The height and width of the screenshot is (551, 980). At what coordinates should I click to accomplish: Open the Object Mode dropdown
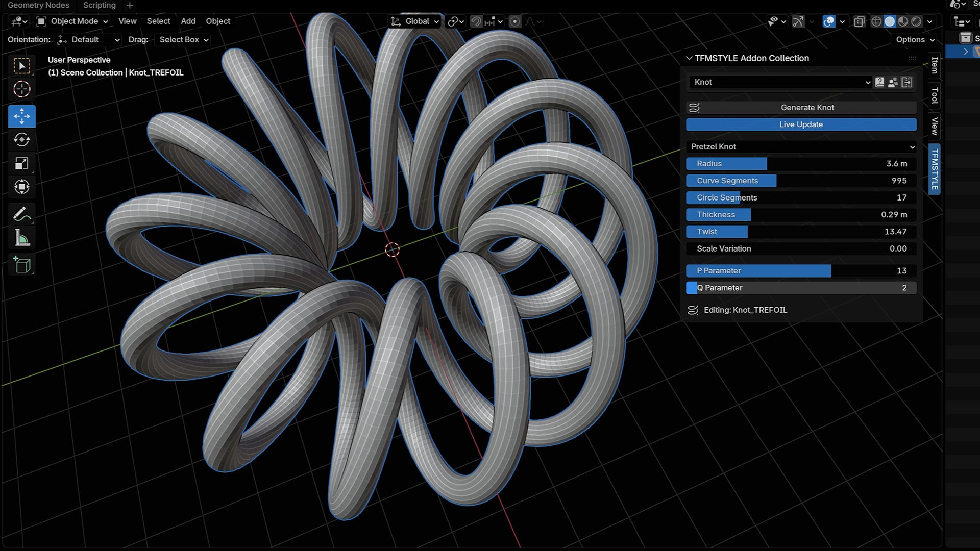[x=73, y=21]
